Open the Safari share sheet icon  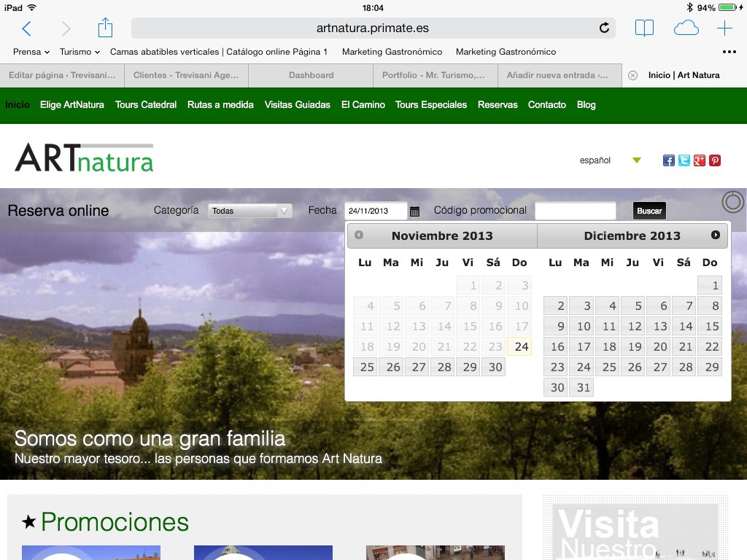point(105,28)
